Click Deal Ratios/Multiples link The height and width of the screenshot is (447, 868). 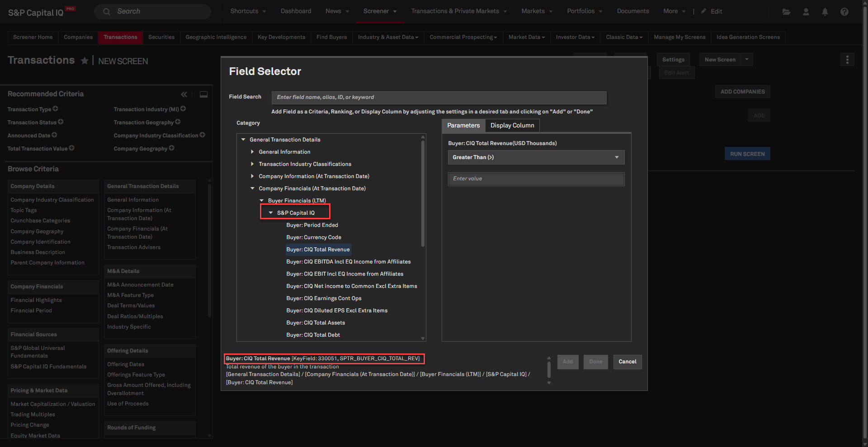(135, 316)
